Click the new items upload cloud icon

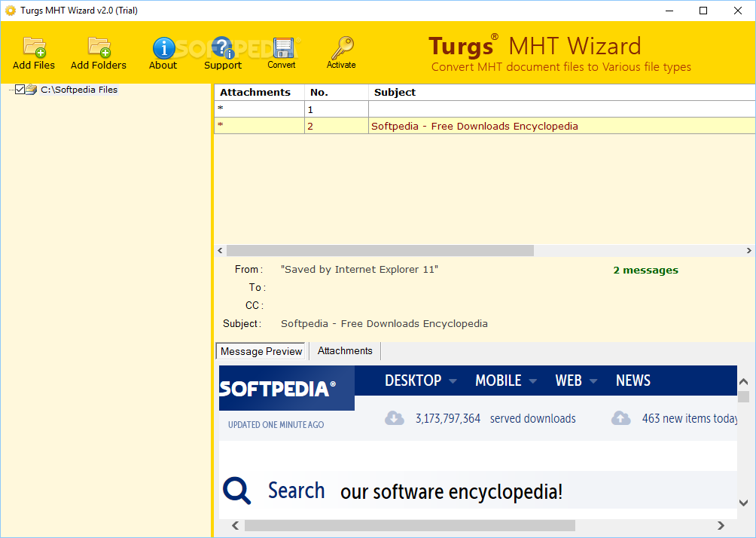(621, 418)
